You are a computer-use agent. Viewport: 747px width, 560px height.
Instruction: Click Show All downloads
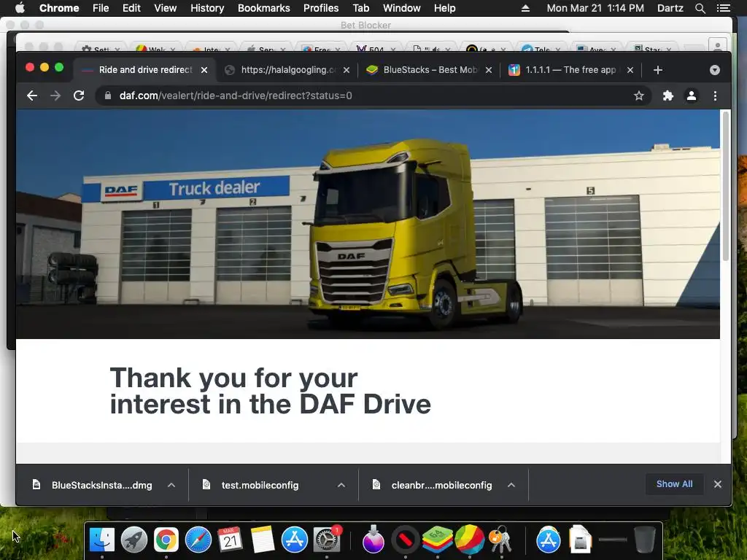674,484
